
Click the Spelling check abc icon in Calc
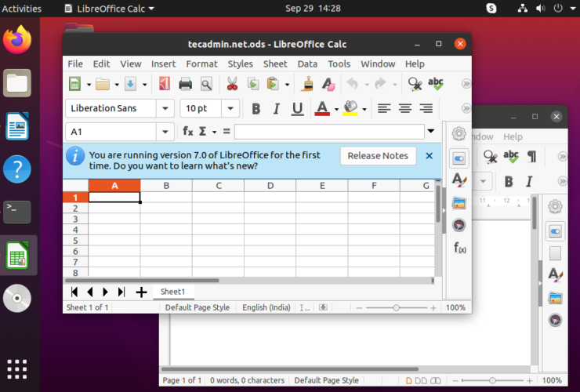tap(436, 84)
